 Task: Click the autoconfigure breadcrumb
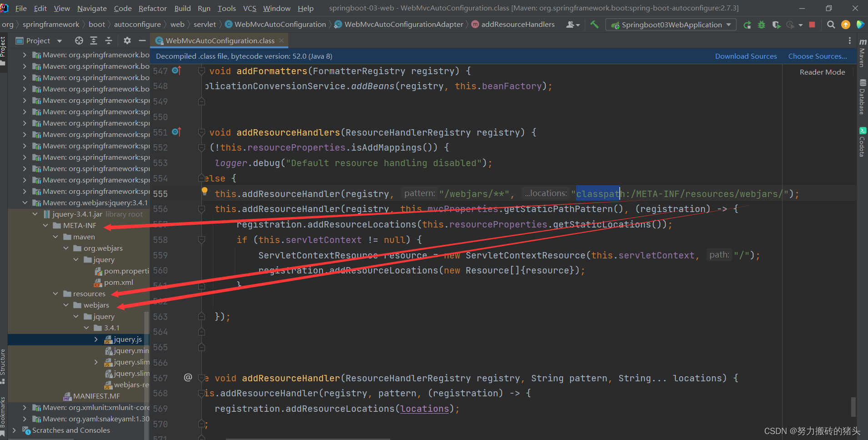[137, 24]
